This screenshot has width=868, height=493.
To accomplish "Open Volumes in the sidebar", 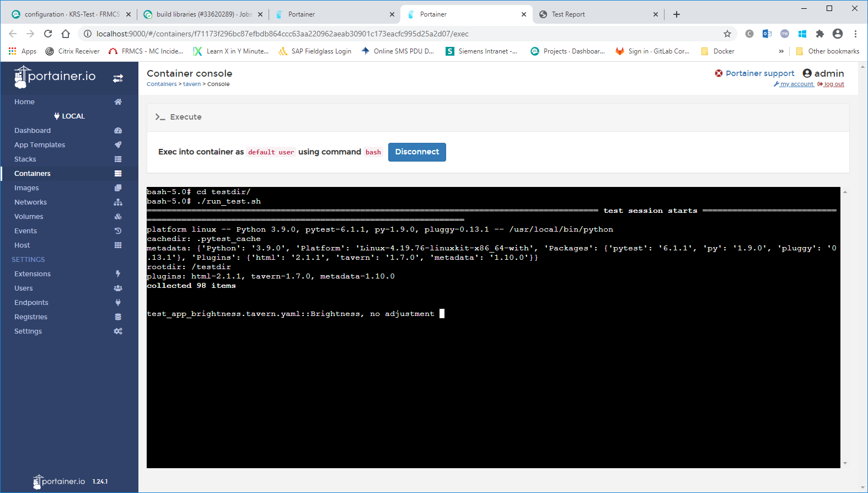I will click(x=69, y=217).
